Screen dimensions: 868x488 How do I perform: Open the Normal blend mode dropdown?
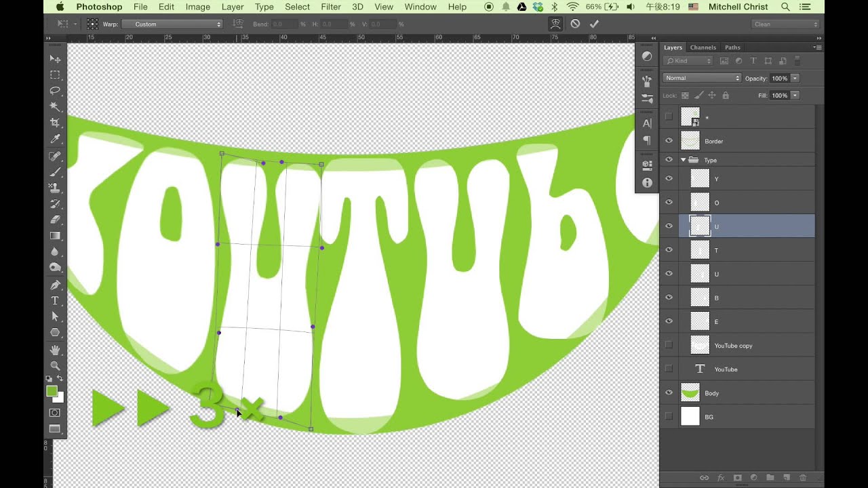[702, 78]
